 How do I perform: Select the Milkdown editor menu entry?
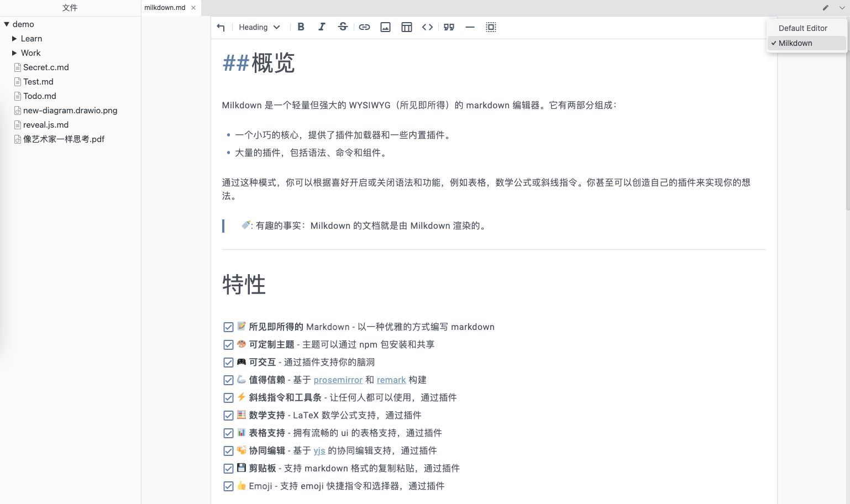[807, 43]
